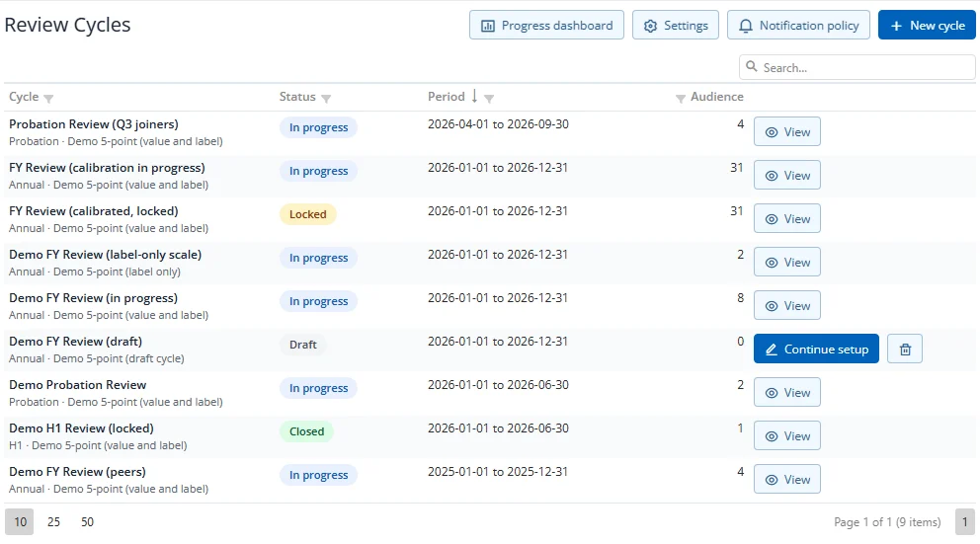Viewport: 980px width, 544px height.
Task: Select 'Probation Review (Q3 joiners)' title
Action: click(94, 124)
